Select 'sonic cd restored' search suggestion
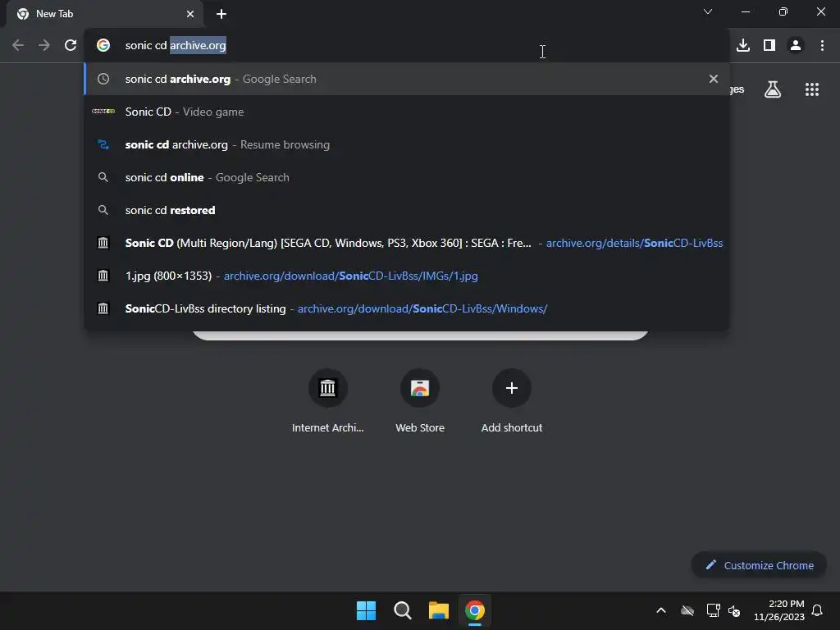 click(407, 210)
